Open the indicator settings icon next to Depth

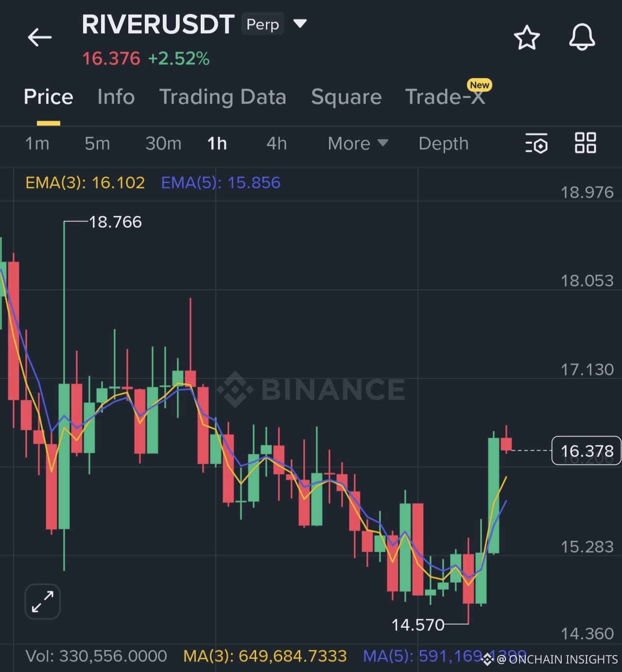(x=537, y=144)
